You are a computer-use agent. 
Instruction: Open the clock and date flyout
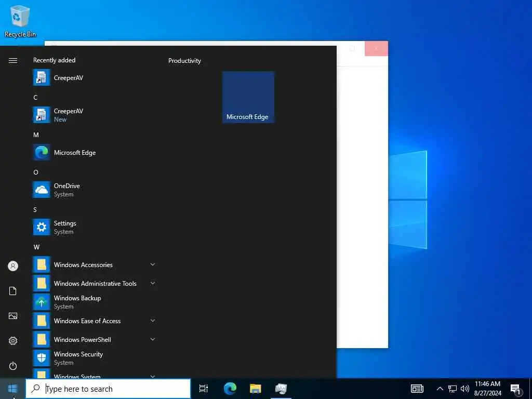[487, 389]
